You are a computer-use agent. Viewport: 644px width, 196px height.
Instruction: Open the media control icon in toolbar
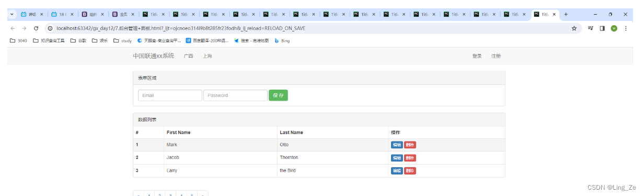coord(591,28)
